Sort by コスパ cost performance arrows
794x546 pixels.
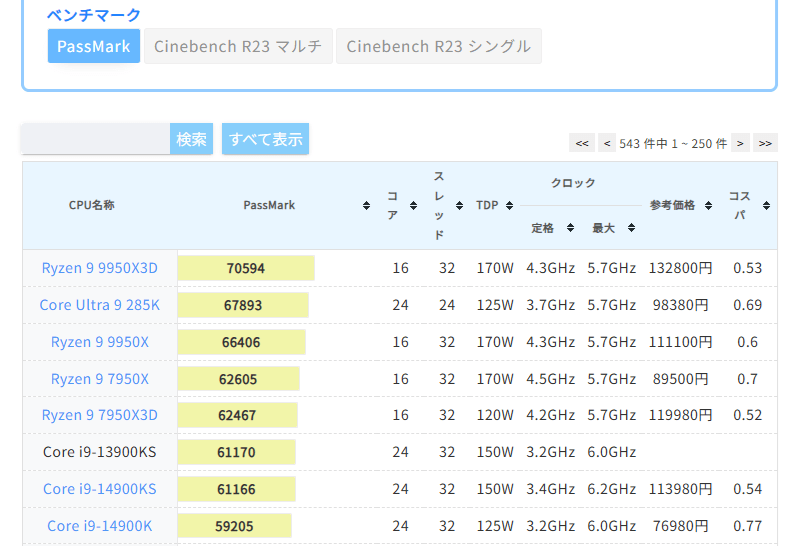coord(766,205)
